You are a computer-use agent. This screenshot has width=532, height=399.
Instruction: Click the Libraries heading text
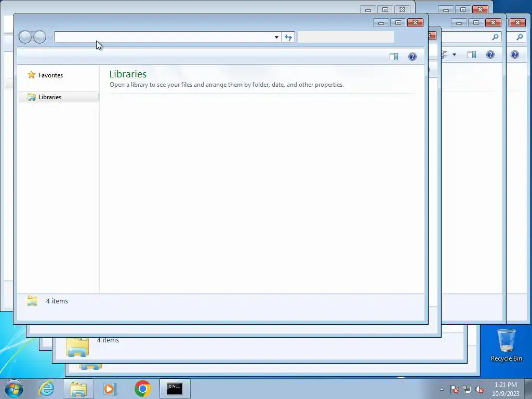pos(128,74)
